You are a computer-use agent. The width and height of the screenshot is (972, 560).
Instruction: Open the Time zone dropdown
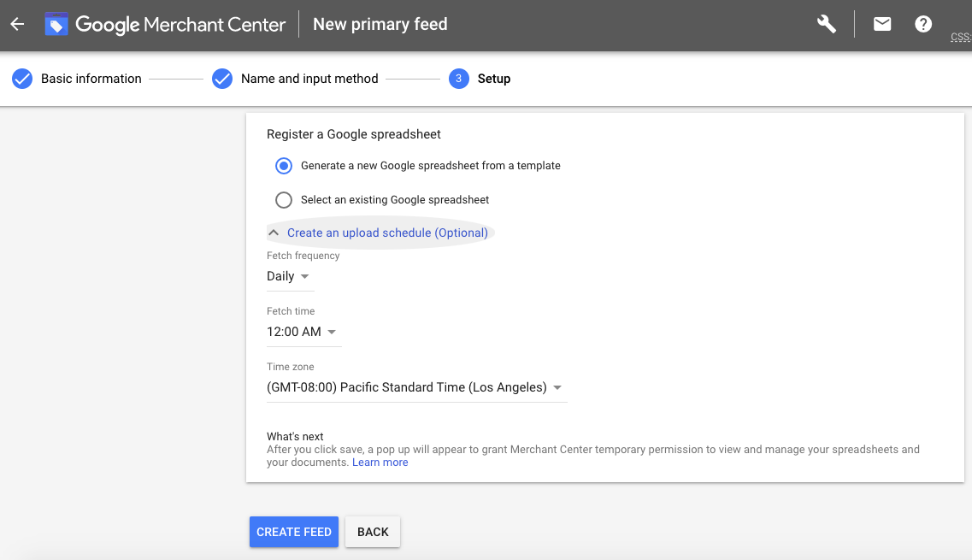(x=415, y=388)
